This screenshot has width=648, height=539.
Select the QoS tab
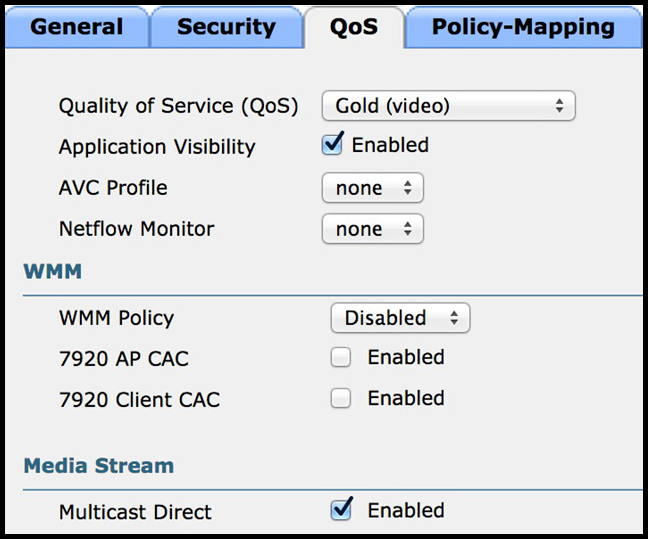[354, 27]
